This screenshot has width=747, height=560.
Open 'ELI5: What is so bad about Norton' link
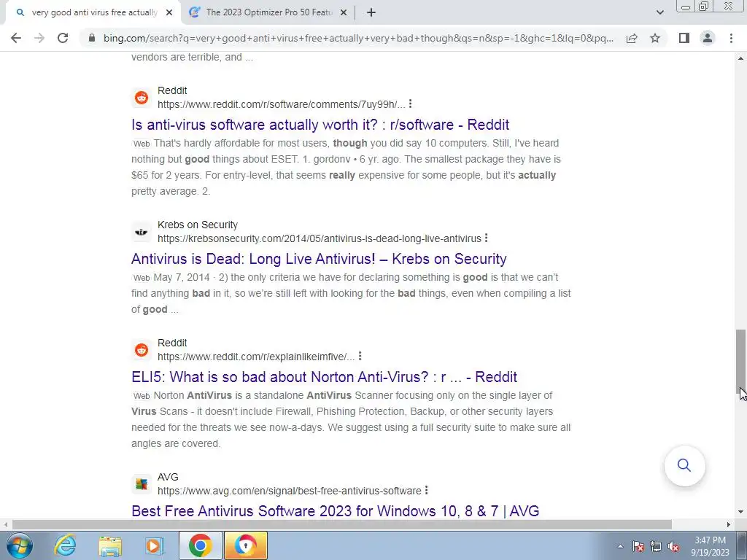pyautogui.click(x=324, y=377)
